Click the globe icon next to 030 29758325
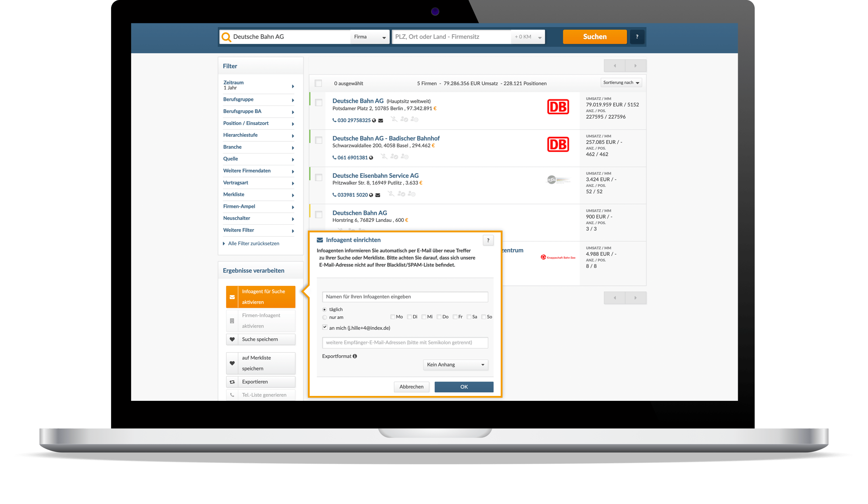The image size is (868, 504). [x=374, y=121]
